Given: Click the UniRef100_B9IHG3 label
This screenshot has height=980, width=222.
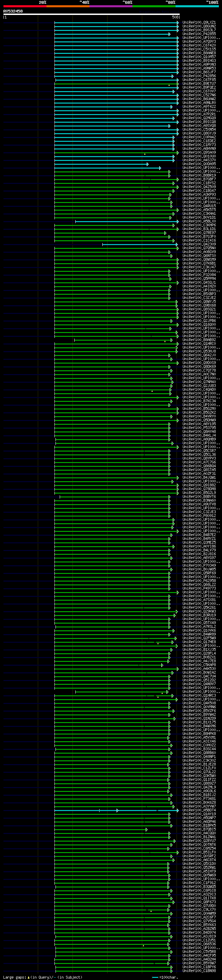Looking at the screenshot, I should 199,60.
